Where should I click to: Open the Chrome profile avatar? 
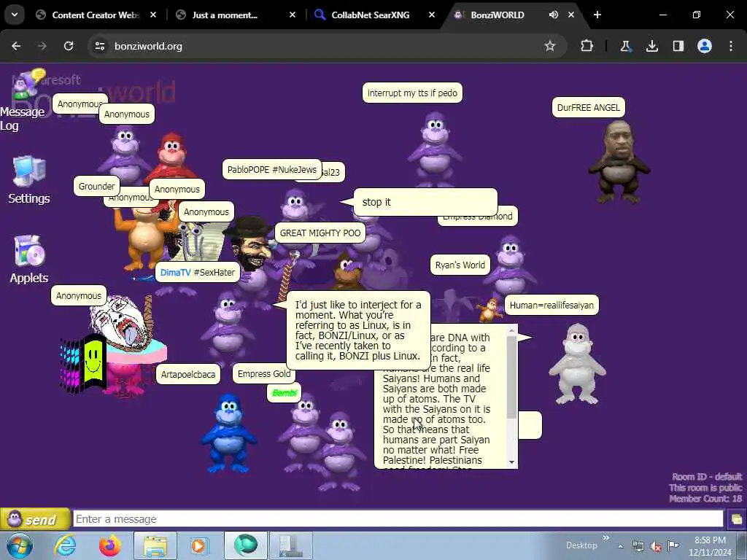[x=705, y=46]
